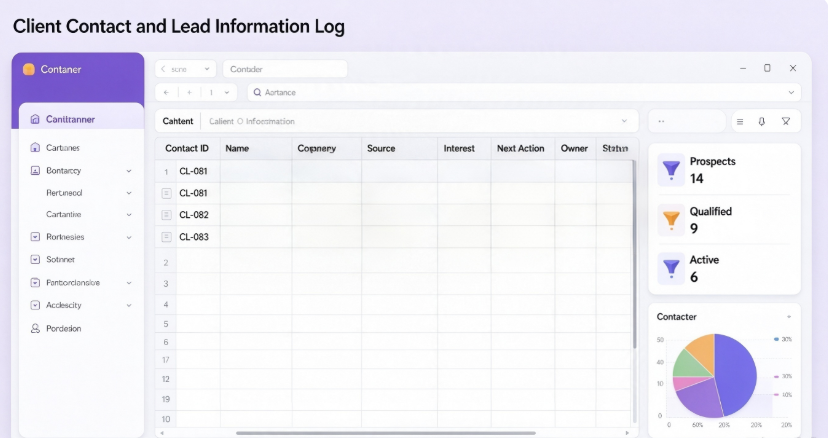828x438 pixels.
Task: Click the Active funnel icon
Action: pos(671,268)
